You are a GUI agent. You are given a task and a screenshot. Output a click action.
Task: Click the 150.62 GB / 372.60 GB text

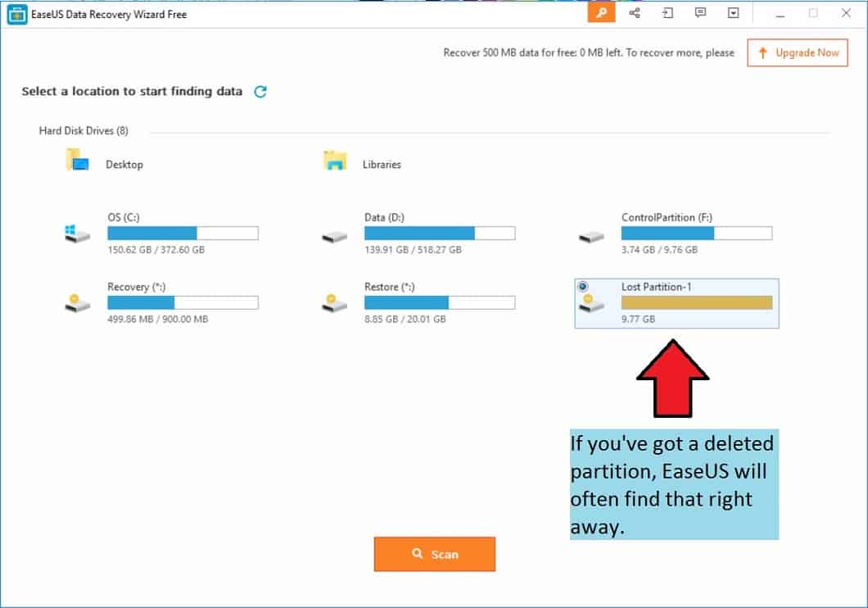click(x=156, y=250)
